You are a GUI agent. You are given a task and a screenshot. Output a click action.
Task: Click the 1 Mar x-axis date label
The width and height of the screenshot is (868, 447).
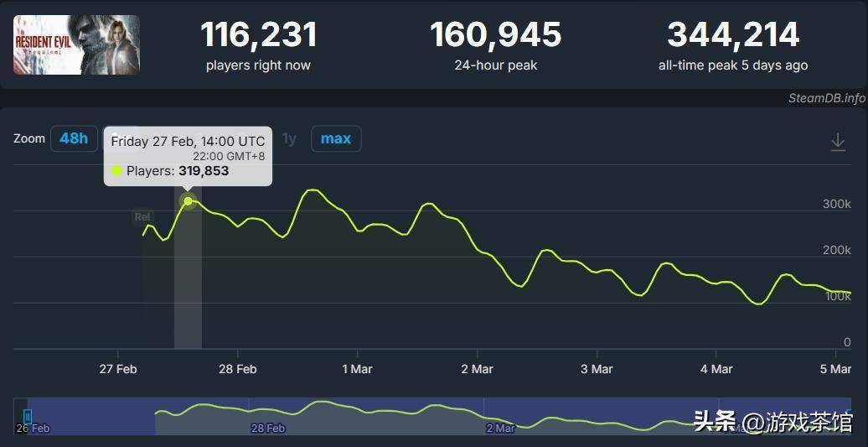357,369
